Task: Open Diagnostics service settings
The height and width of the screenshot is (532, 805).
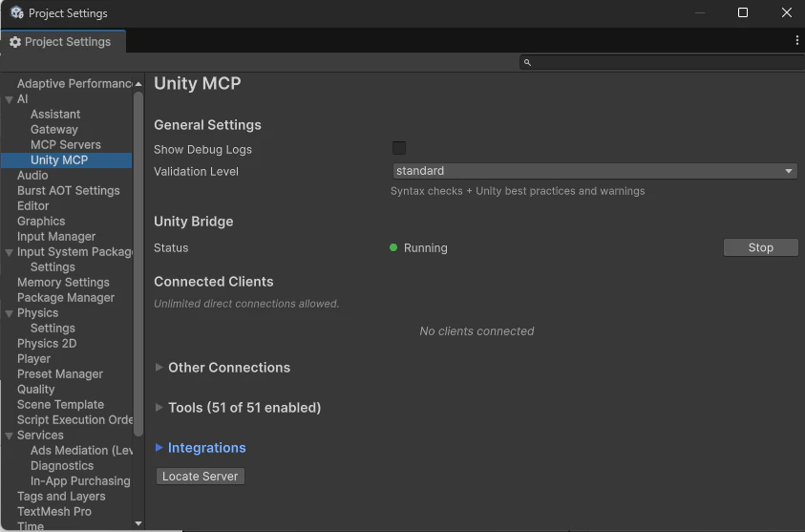Action: 62,466
